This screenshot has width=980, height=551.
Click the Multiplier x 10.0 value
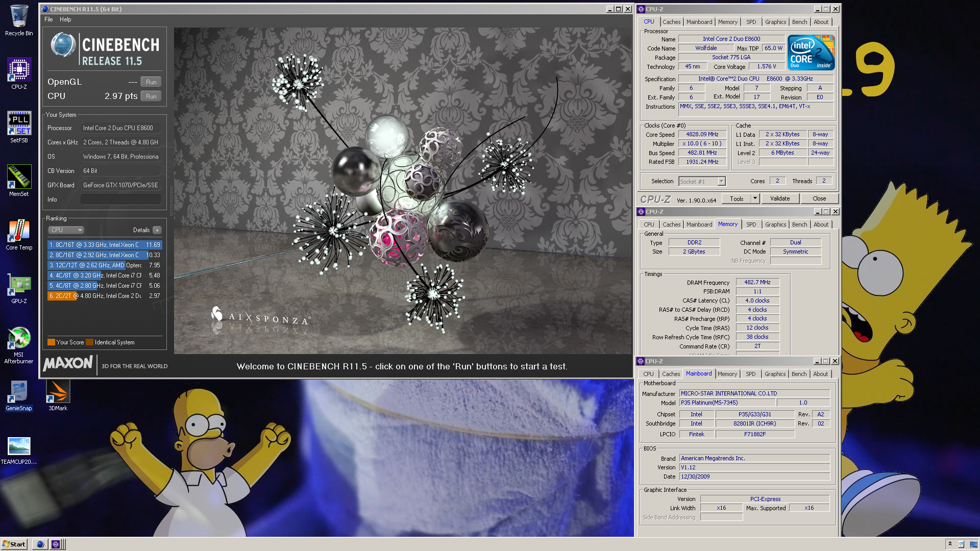click(x=702, y=144)
